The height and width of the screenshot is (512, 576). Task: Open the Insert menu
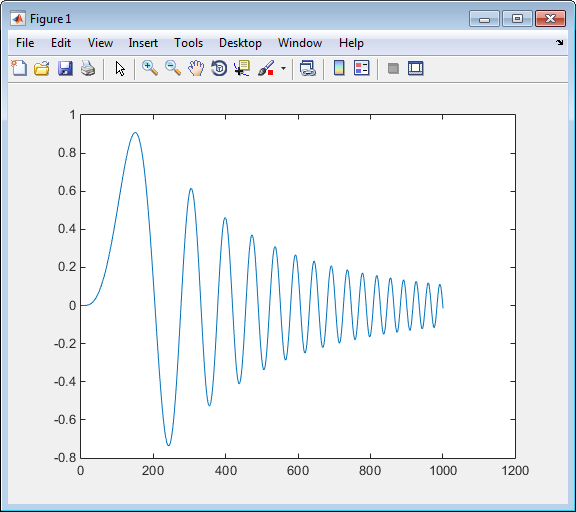click(x=143, y=43)
